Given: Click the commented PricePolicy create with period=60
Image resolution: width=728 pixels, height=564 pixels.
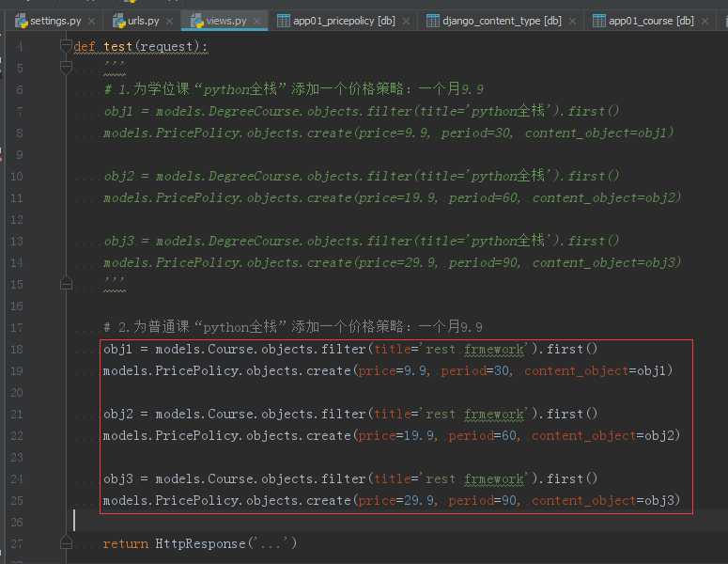Looking at the screenshot, I should point(393,198).
